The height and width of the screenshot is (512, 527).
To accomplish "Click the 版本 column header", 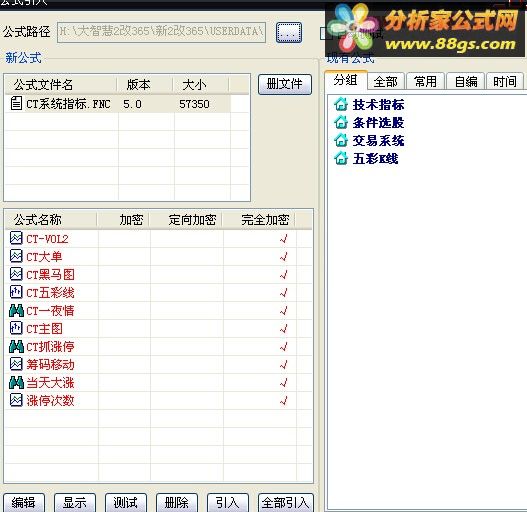I will [x=145, y=84].
